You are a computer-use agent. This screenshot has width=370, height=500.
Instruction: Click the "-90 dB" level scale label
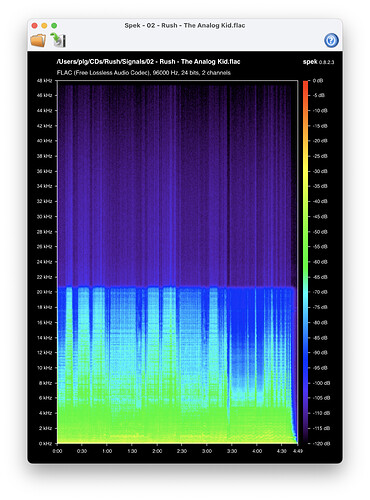pyautogui.click(x=320, y=352)
